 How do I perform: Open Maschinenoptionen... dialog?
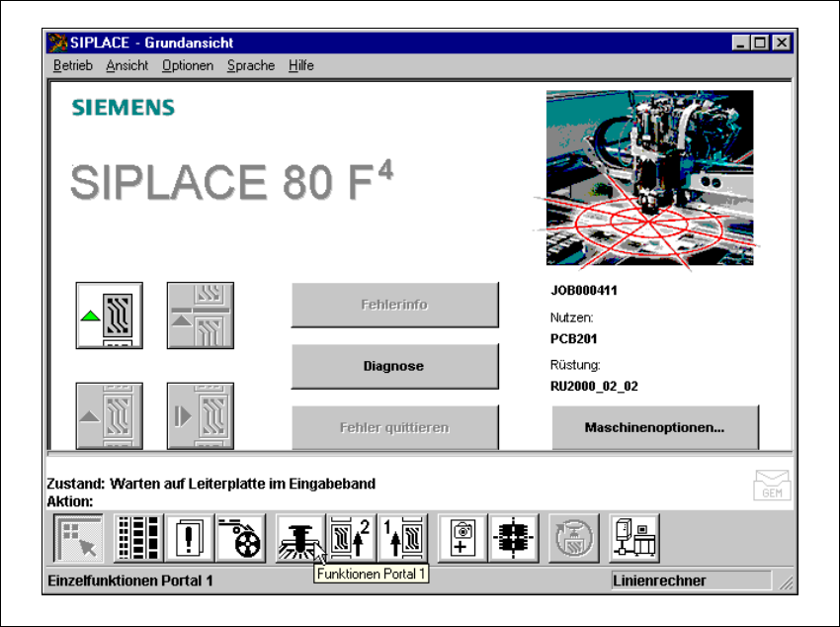[655, 427]
